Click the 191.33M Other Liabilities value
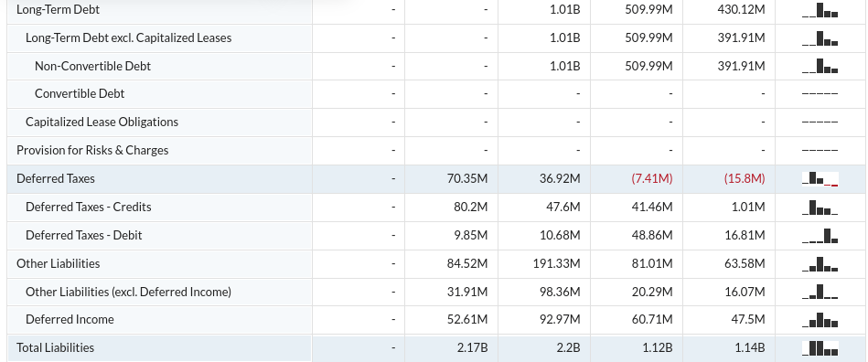This screenshot has height=362, width=868. (556, 263)
